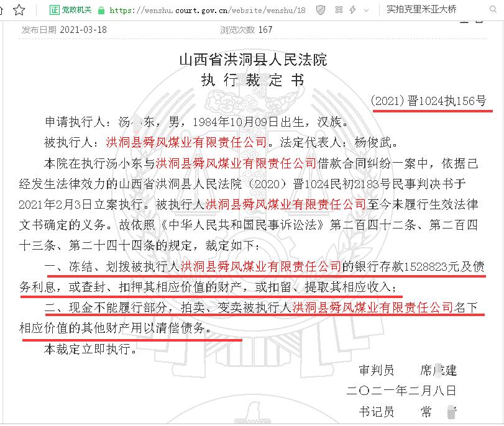This screenshot has width=504, height=426.
Task: Click the view count 浏览次数 167
Action: (246, 29)
